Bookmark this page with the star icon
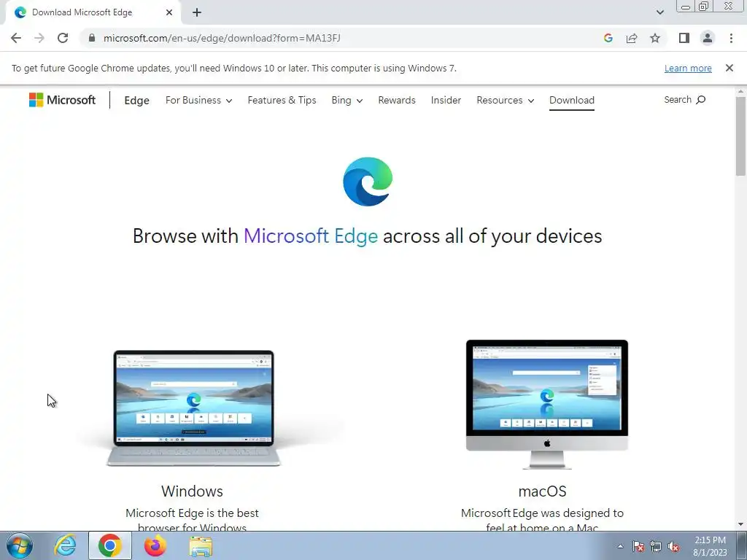Screen dimensions: 747x560 [655, 38]
